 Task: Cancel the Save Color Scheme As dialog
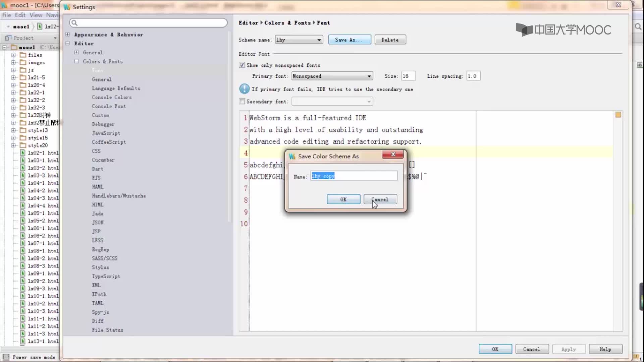click(x=380, y=199)
